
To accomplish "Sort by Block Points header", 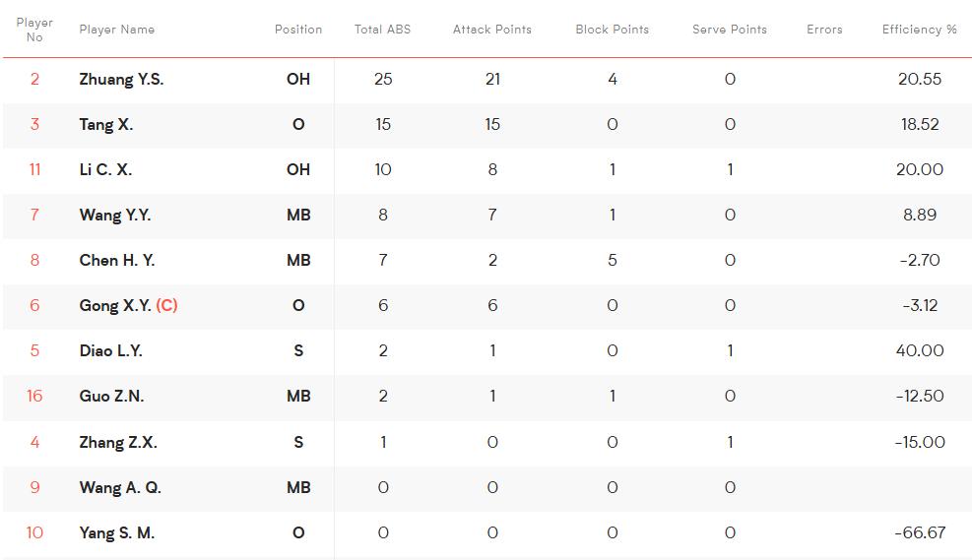I will click(612, 30).
